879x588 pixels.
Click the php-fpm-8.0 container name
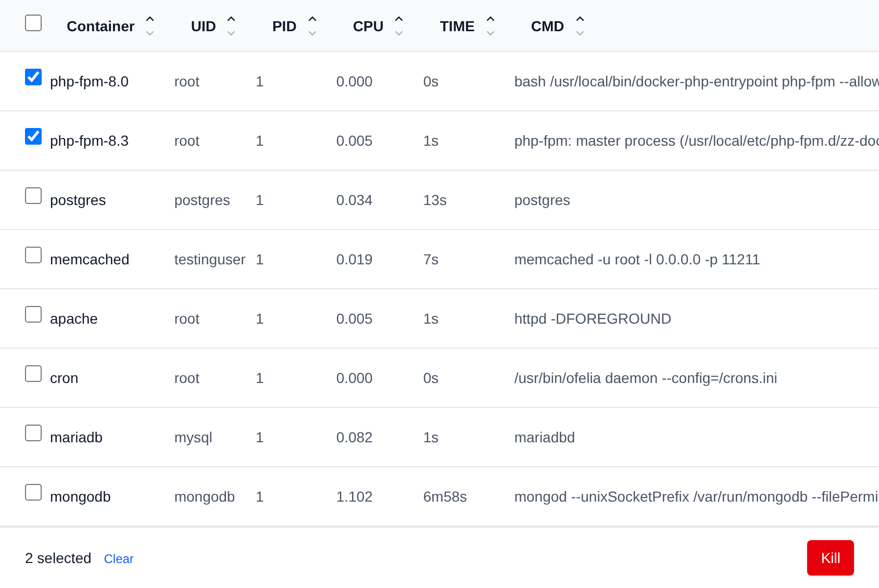(89, 82)
